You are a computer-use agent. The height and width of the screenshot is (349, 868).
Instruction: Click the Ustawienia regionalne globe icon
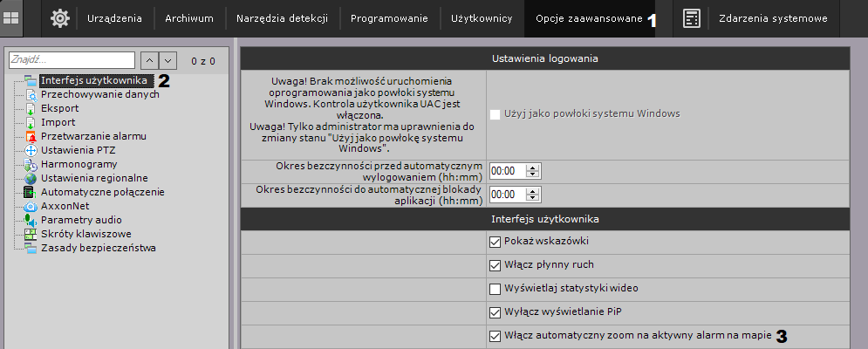coord(31,178)
